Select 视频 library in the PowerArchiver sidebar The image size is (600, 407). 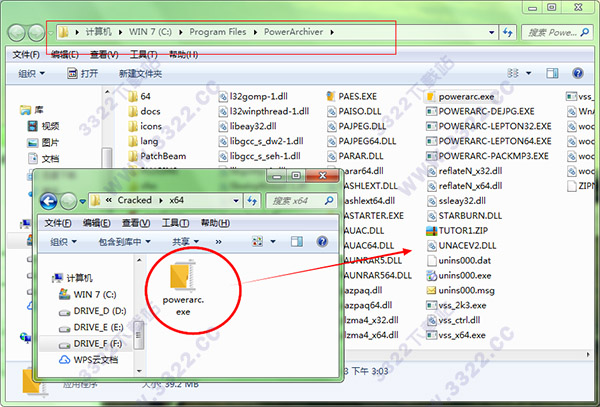43,126
